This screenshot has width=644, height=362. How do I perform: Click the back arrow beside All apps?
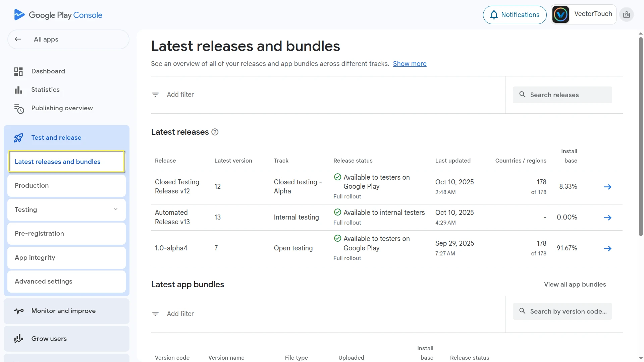click(18, 39)
